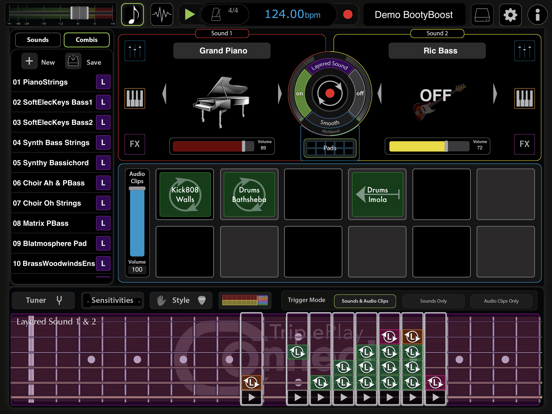Open the Grand Piano sound selector
This screenshot has height=414, width=552.
222,51
